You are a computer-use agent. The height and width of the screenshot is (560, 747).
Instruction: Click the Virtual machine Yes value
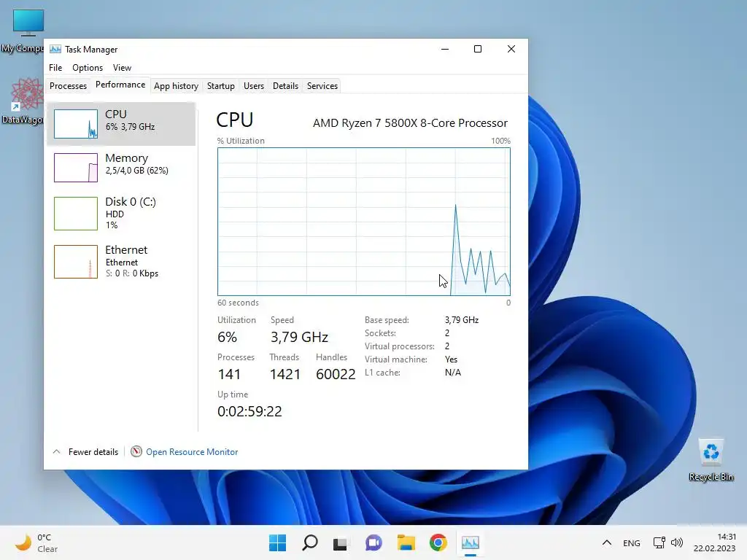pos(451,359)
